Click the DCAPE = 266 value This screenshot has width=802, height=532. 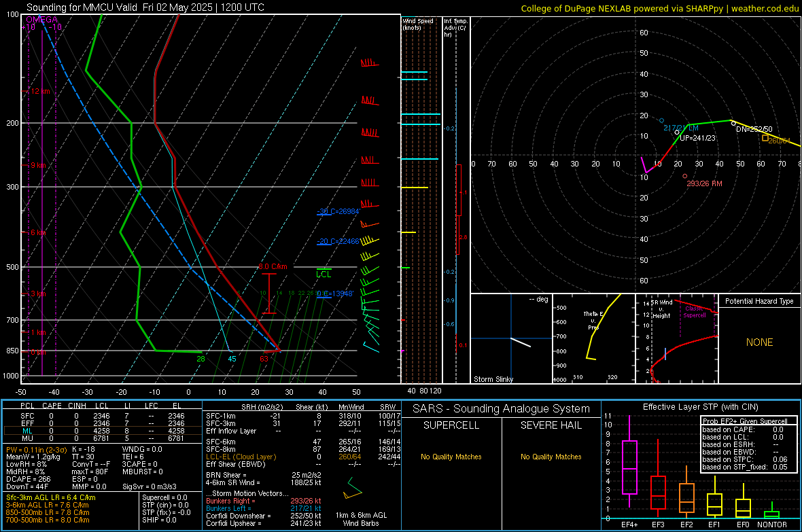pyautogui.click(x=28, y=479)
